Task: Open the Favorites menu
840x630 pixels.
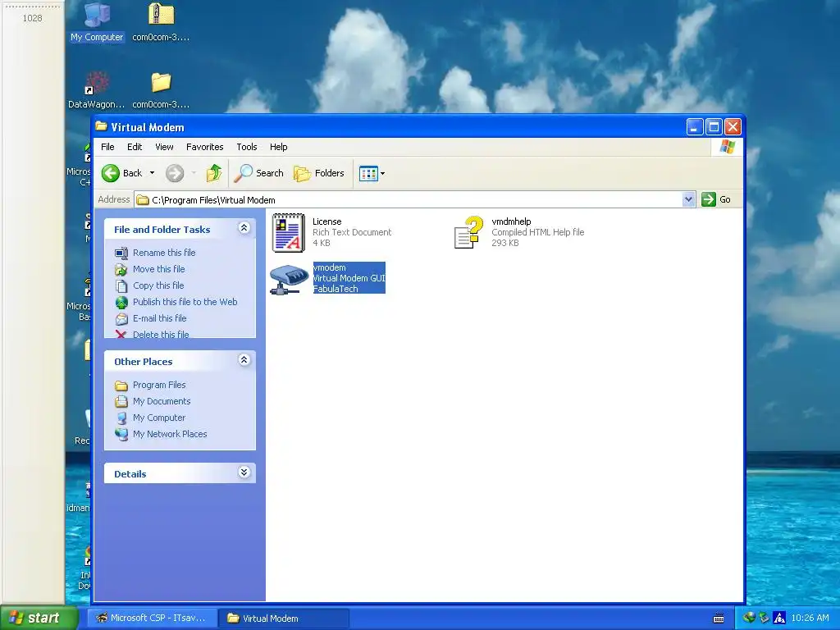Action: 204,147
